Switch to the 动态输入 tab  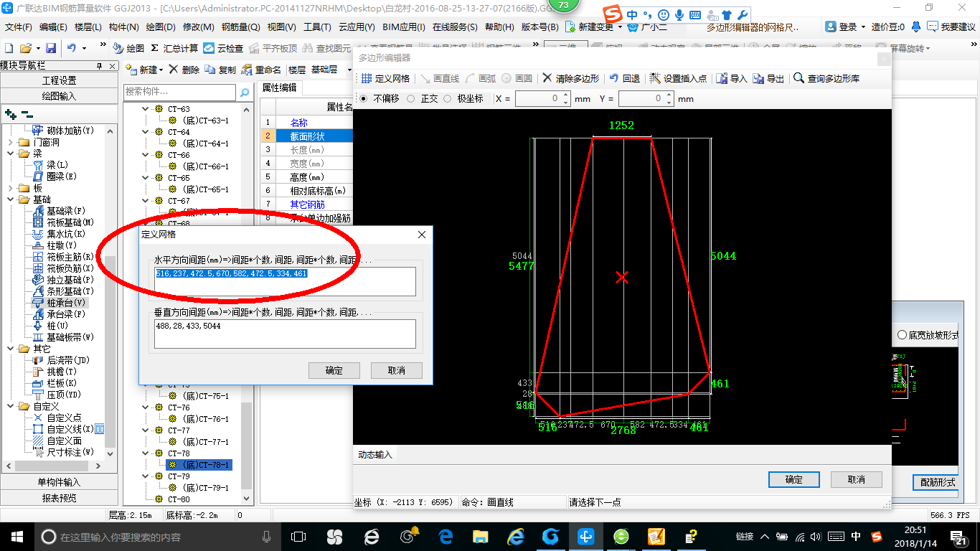click(x=375, y=455)
